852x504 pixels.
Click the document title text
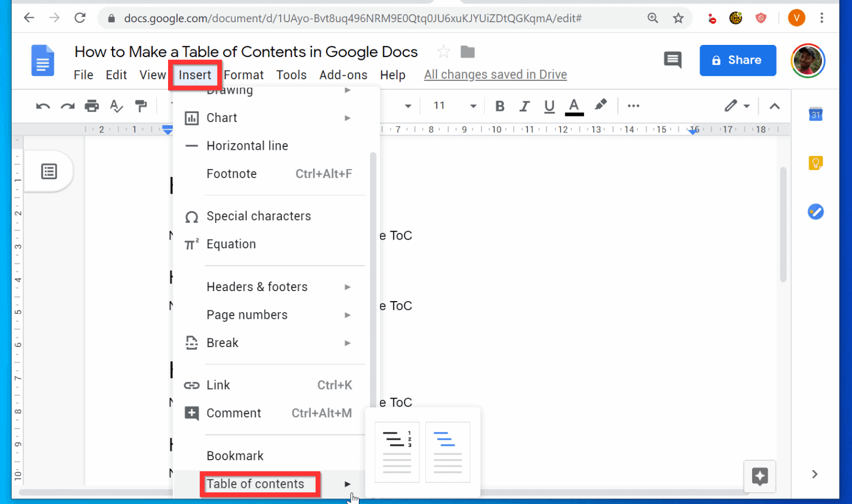point(246,52)
